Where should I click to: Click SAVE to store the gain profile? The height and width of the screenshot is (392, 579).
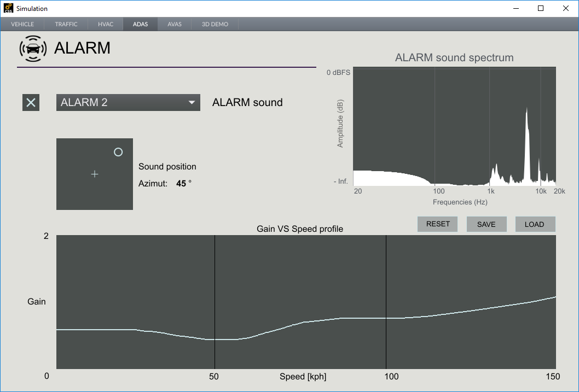[486, 224]
